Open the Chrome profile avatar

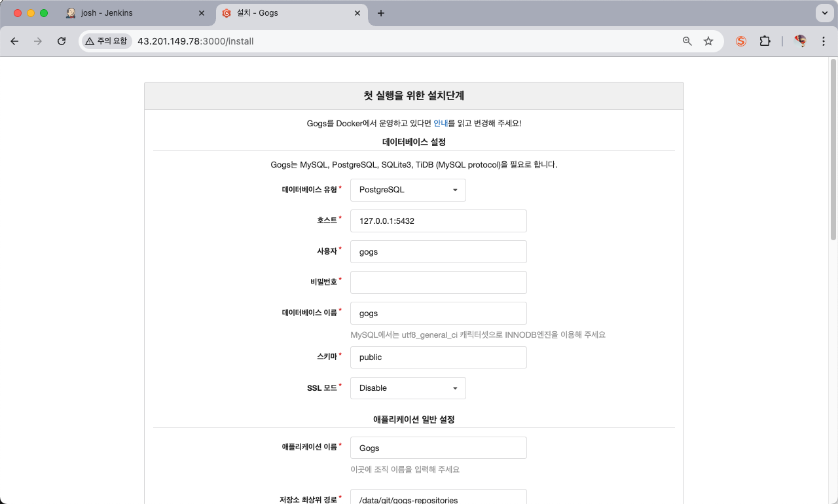800,41
